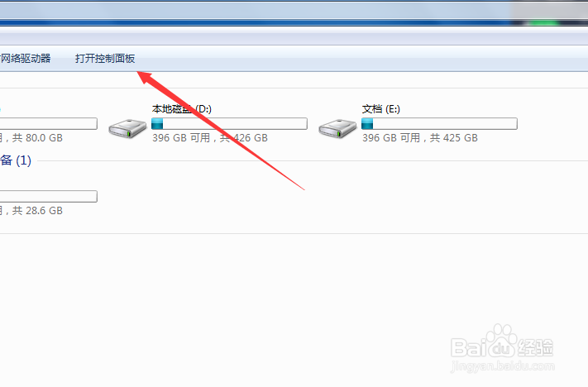
Task: Click the 28.6 GB removable device capacity bar
Action: pos(49,197)
